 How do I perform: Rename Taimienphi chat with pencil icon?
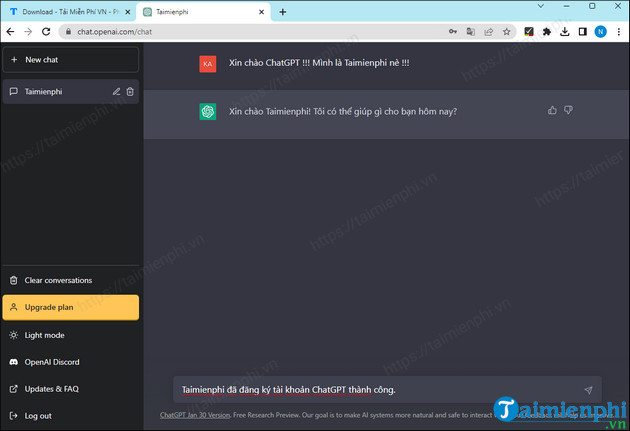(117, 92)
